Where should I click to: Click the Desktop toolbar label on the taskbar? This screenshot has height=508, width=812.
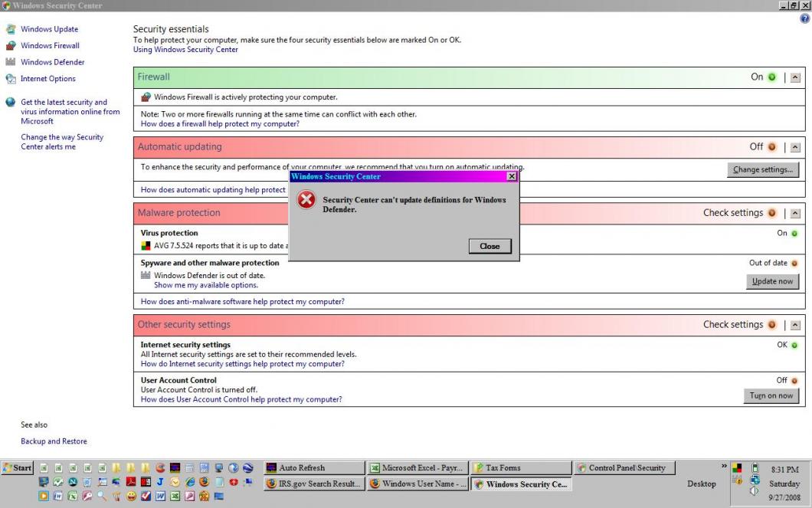point(701,483)
